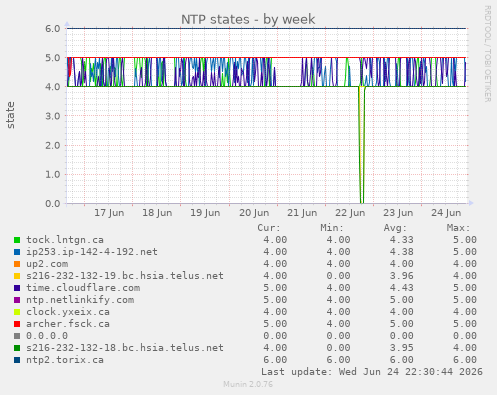Image resolution: width=497 pixels, height=395 pixels.
Task: Click the Cur: column header
Action: click(269, 228)
